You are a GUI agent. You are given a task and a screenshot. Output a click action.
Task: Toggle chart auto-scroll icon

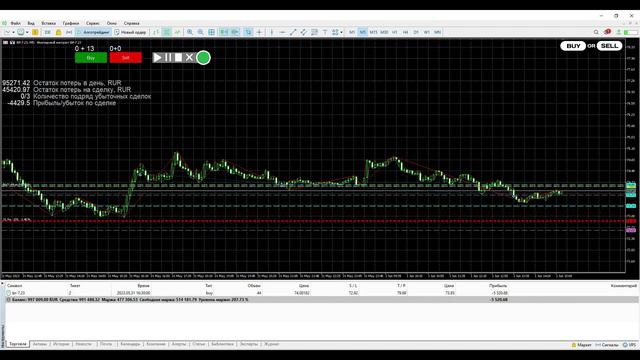(x=224, y=32)
